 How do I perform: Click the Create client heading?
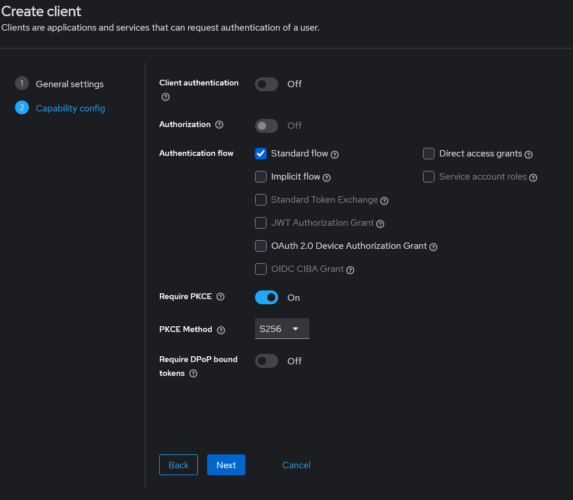(41, 11)
